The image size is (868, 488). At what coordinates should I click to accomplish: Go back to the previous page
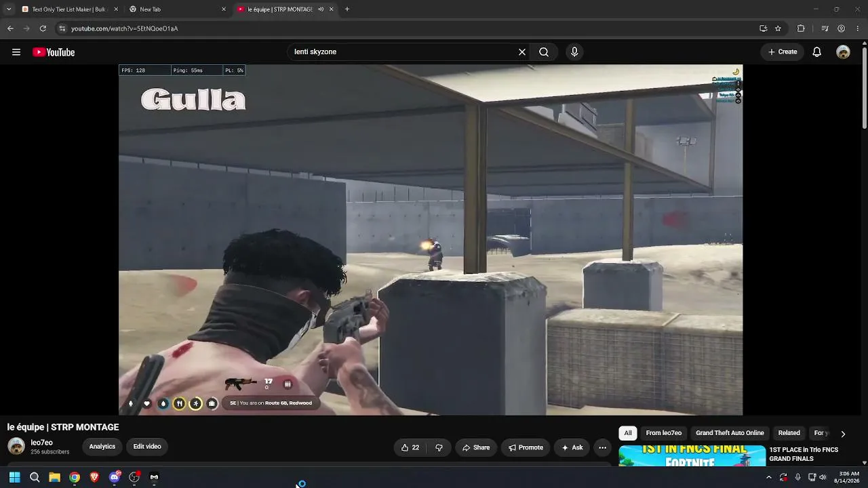[x=10, y=28]
